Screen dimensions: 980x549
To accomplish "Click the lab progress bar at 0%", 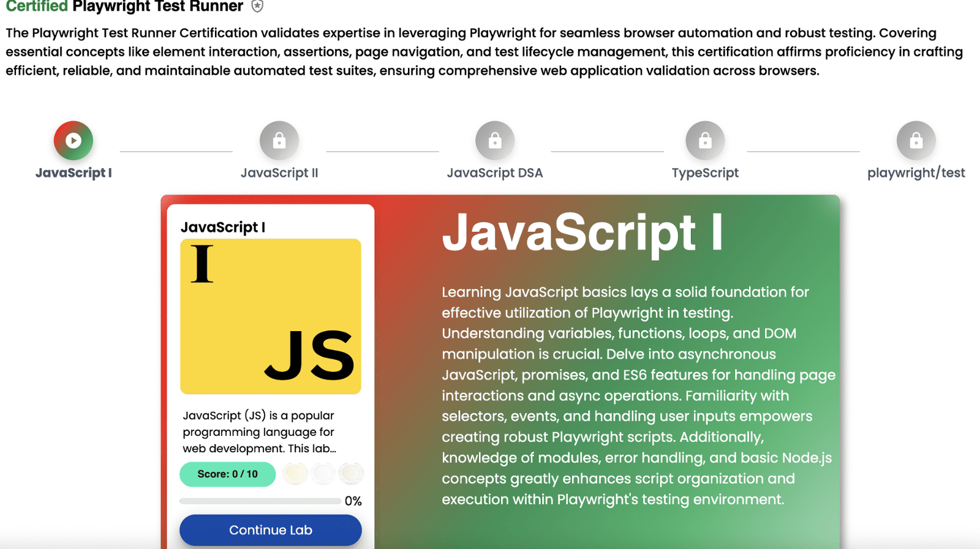I will (x=260, y=501).
